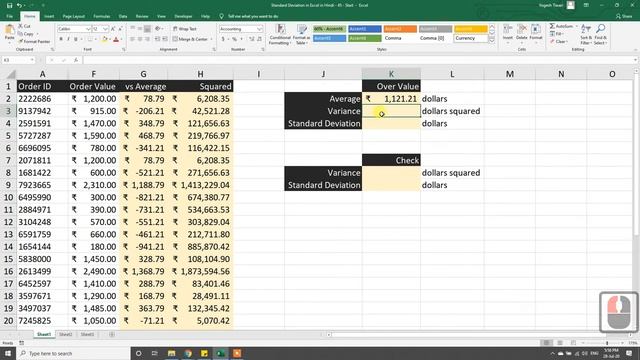Click the New Sheet plus button
Viewport: 640px width, 360px height.
(111, 334)
